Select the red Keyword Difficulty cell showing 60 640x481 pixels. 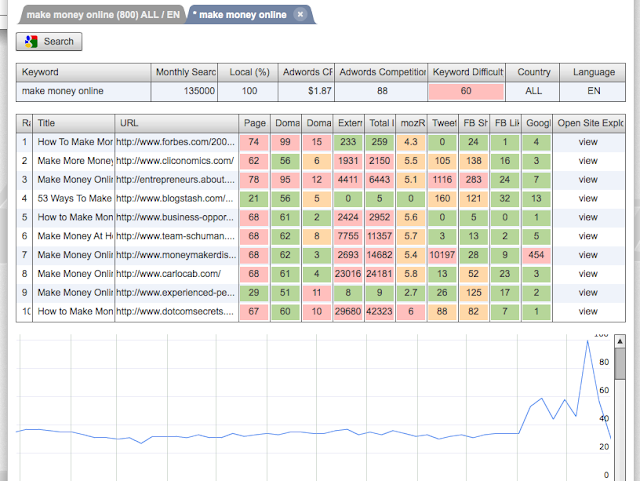point(466,91)
